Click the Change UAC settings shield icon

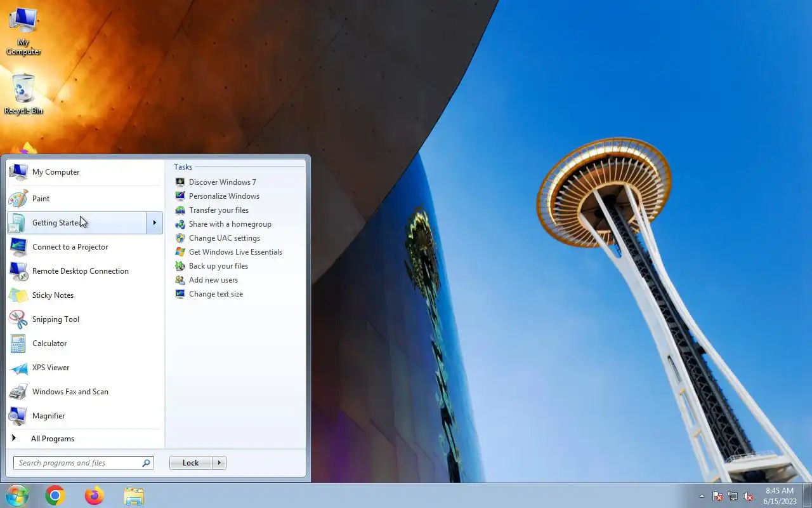(180, 238)
